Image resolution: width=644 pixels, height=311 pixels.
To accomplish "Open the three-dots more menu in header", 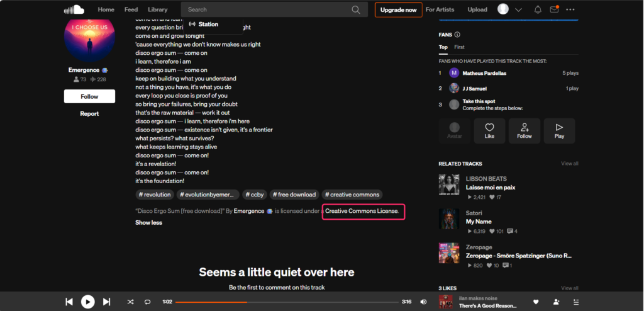I will point(570,9).
